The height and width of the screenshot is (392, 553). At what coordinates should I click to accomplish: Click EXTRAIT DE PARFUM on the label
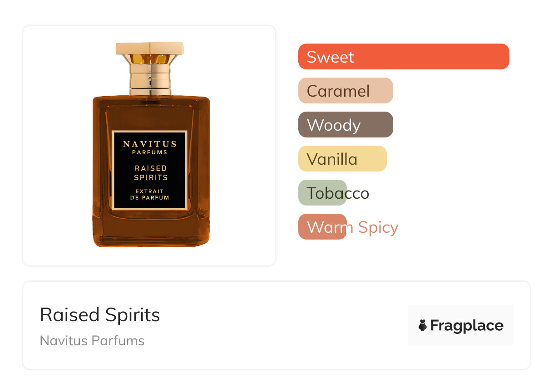149,195
